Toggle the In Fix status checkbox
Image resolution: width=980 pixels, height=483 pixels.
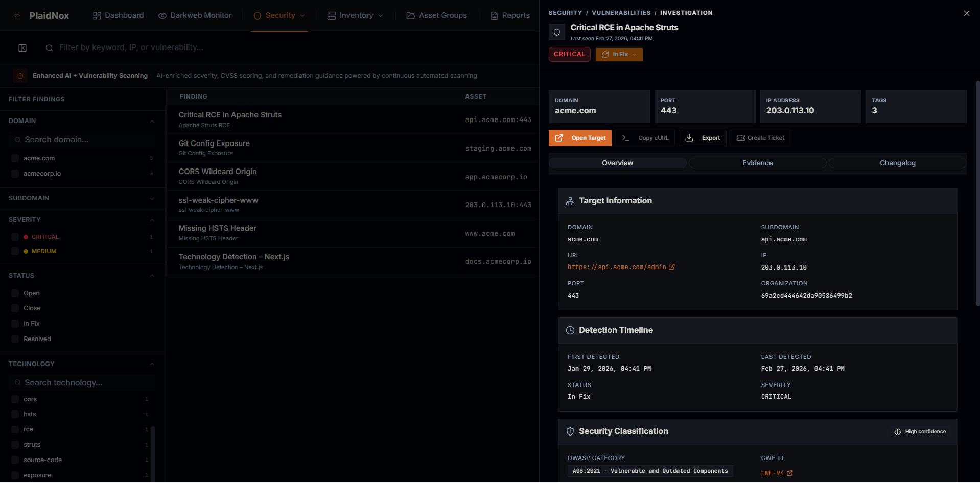[x=15, y=324]
